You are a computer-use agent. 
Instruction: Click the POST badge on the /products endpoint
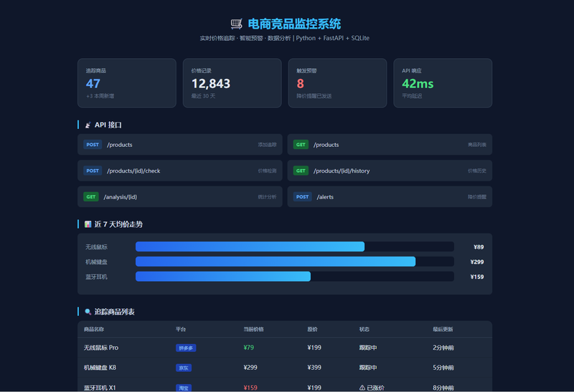click(x=93, y=145)
